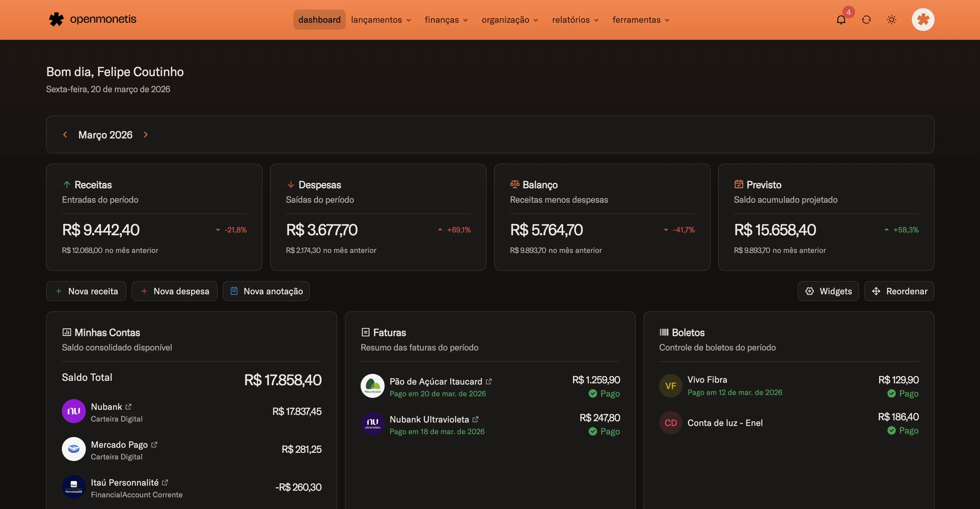Image resolution: width=980 pixels, height=509 pixels.
Task: Toggle light mode with the sun icon
Action: pyautogui.click(x=891, y=19)
